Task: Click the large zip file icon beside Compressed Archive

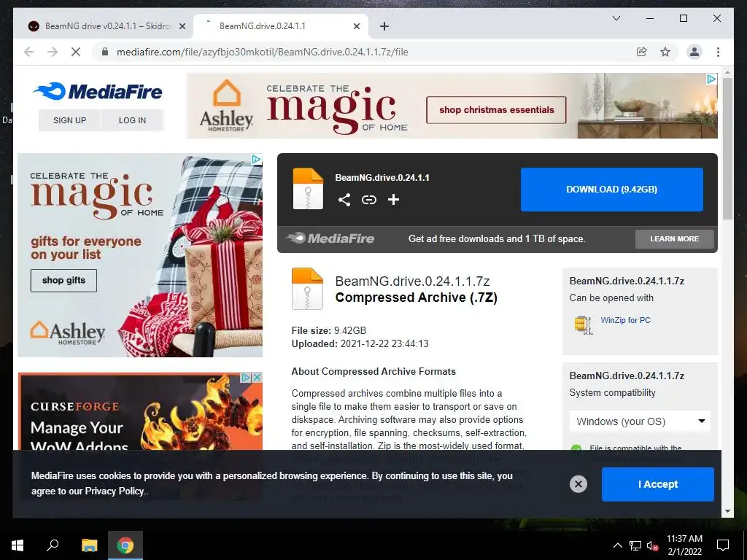Action: [307, 289]
